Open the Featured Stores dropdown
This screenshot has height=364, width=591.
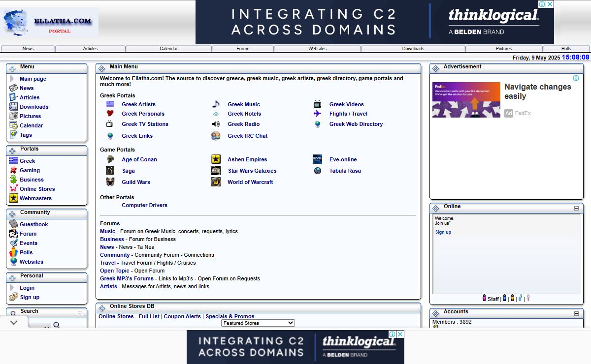click(258, 323)
